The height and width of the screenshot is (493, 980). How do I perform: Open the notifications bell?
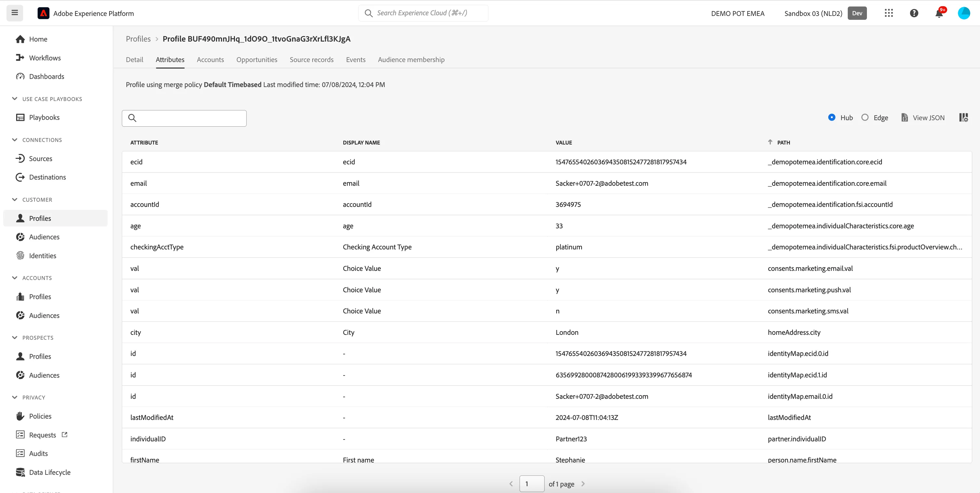click(x=939, y=13)
